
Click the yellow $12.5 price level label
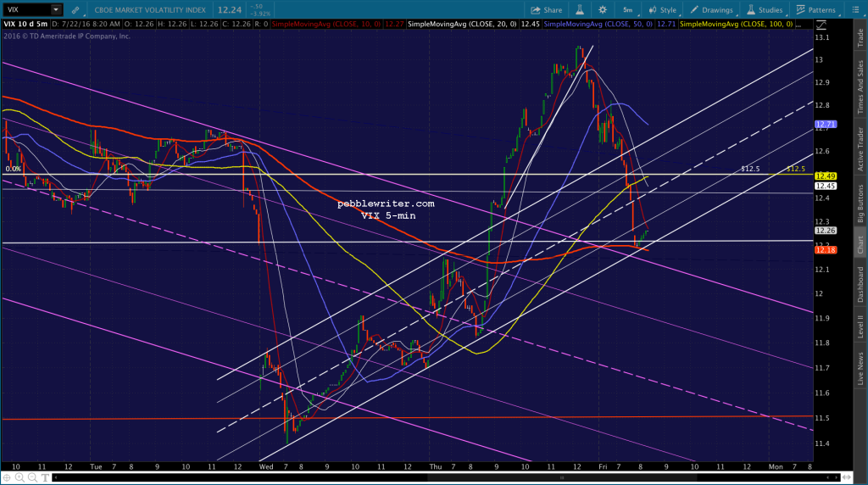coord(795,169)
